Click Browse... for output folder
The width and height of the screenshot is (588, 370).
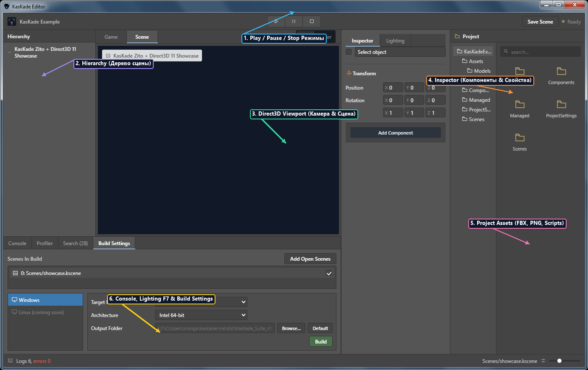click(291, 328)
